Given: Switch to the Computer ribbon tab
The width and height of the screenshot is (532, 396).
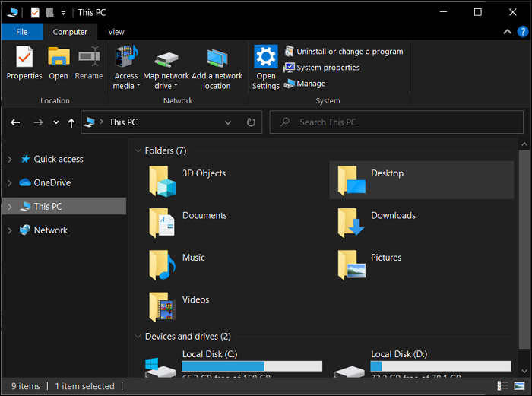Looking at the screenshot, I should click(70, 32).
